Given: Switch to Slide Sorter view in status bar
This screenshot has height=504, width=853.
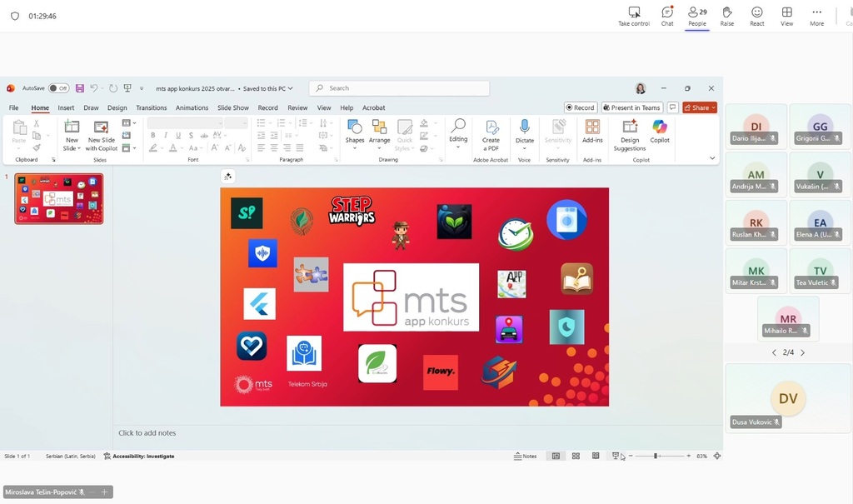Looking at the screenshot, I should point(576,457).
